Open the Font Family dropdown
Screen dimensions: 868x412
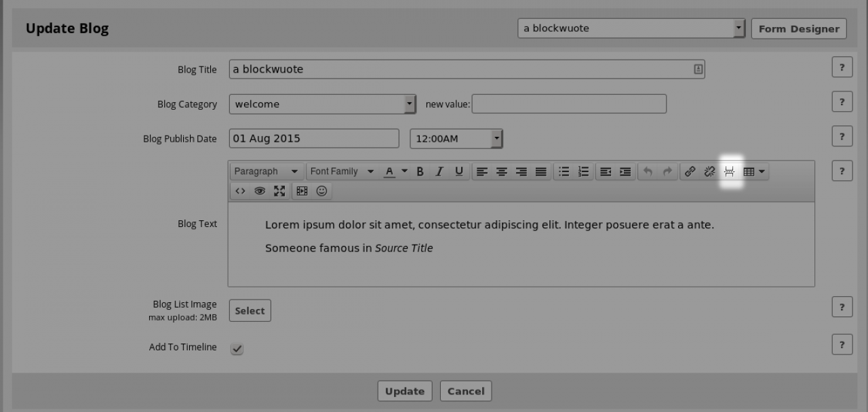(x=342, y=171)
